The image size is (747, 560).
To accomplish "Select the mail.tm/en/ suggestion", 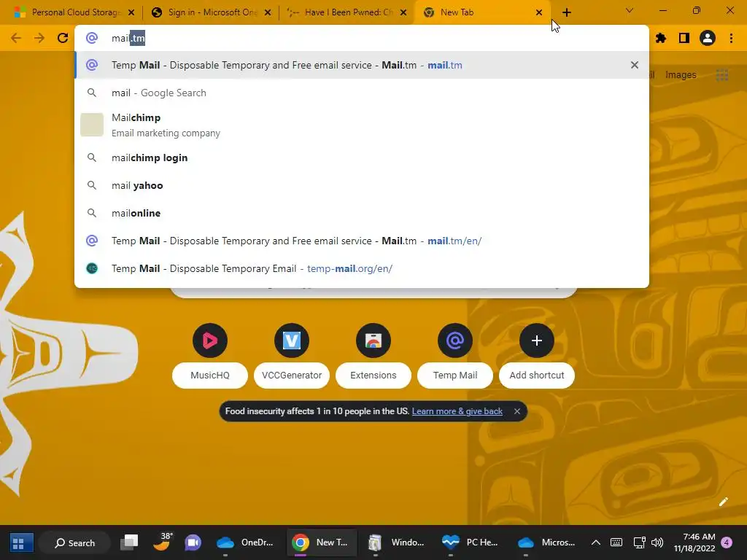I will (x=362, y=241).
